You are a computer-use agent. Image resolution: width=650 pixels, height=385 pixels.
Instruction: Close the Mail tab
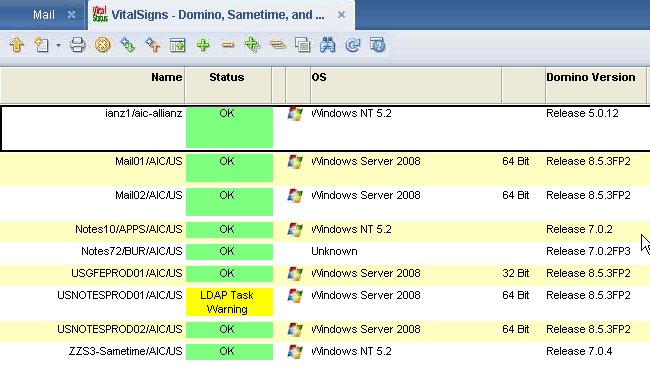(71, 15)
